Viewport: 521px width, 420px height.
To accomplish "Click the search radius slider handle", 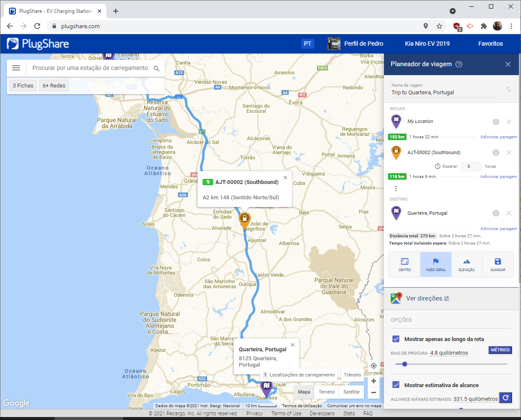I will tap(404, 364).
